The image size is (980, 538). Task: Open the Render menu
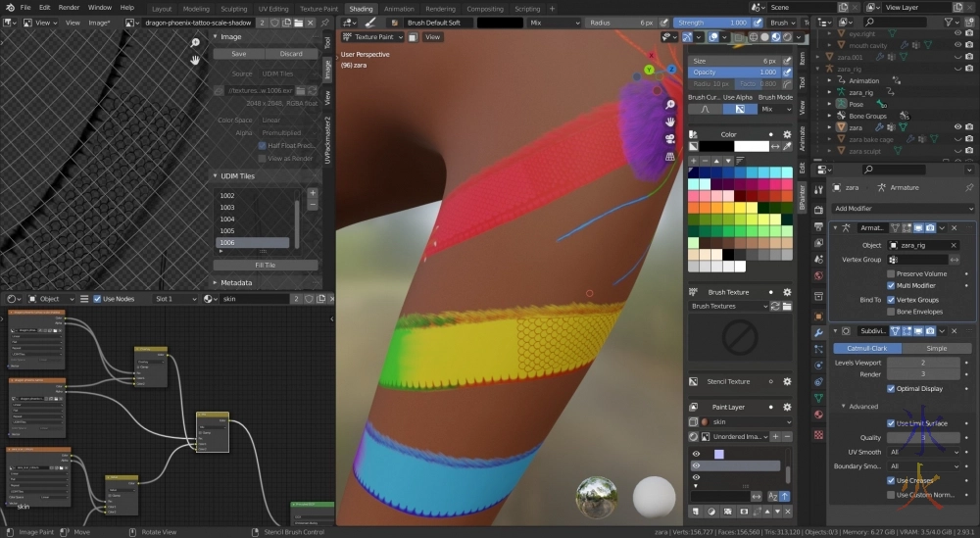(69, 8)
